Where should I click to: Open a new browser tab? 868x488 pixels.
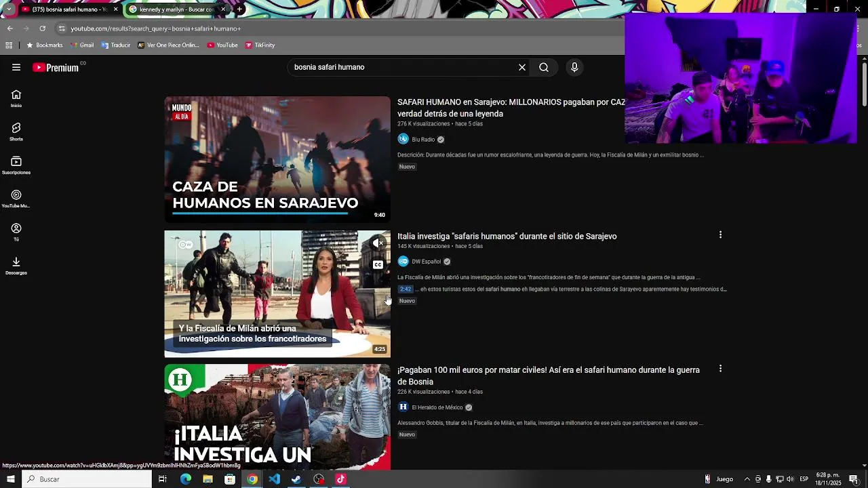pyautogui.click(x=239, y=9)
